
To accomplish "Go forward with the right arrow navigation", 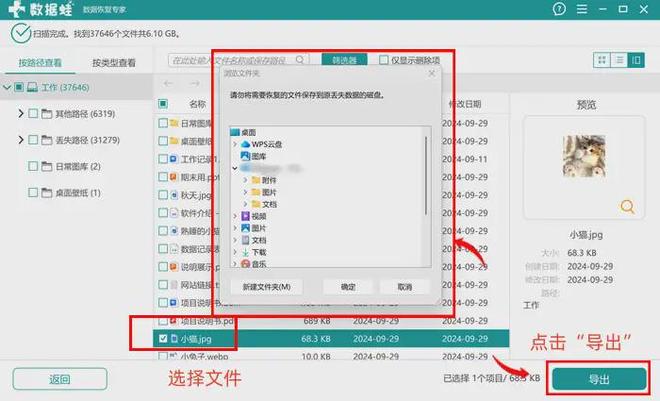I will coord(194,83).
